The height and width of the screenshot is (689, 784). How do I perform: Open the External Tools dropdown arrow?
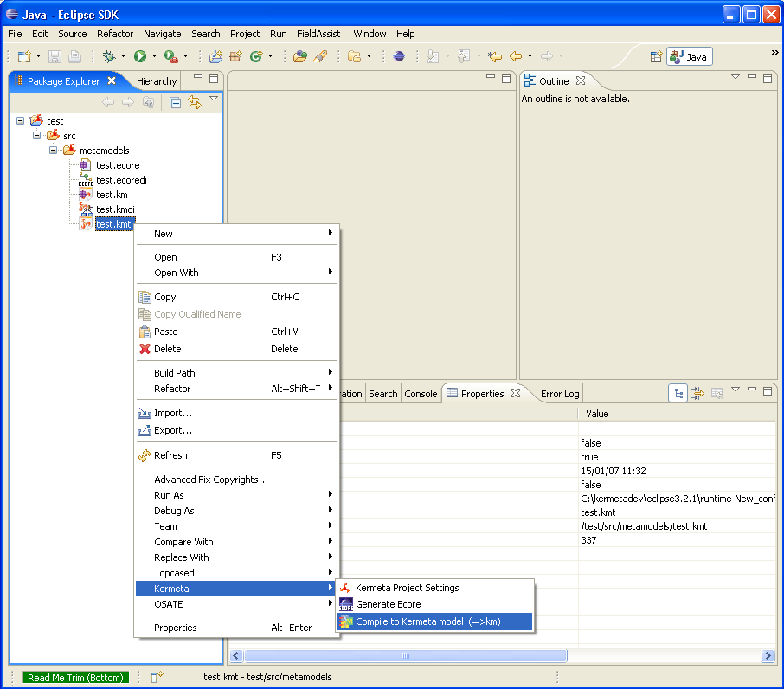(185, 56)
